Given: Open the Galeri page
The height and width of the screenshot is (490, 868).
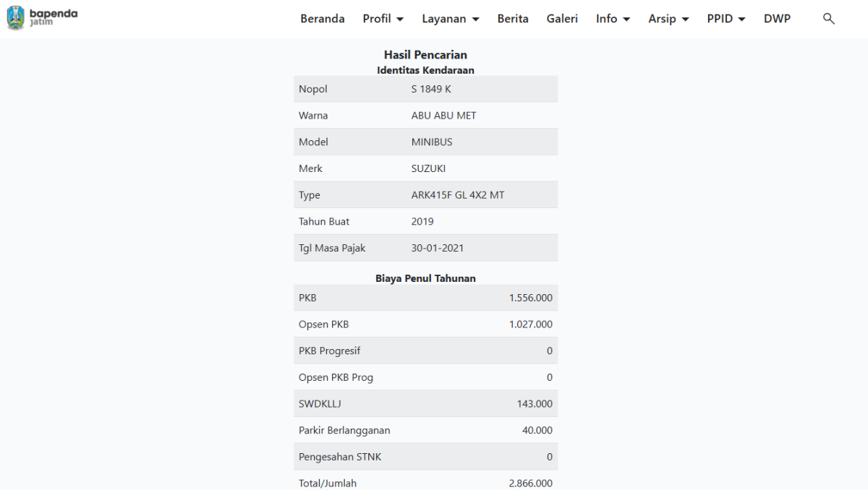Looking at the screenshot, I should coord(562,19).
